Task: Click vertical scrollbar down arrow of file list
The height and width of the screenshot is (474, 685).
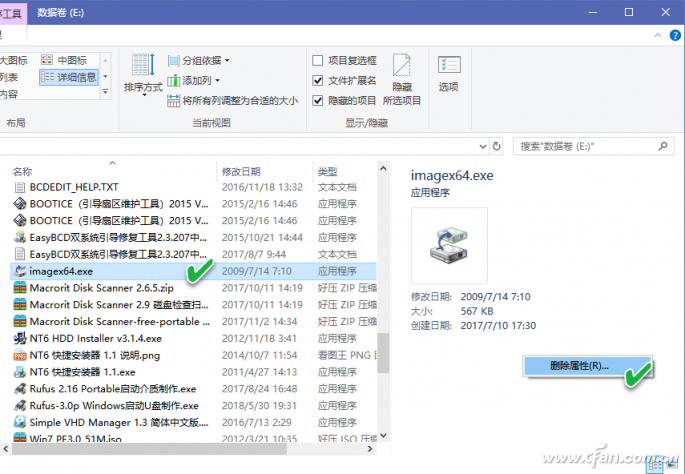Action: 383,436
